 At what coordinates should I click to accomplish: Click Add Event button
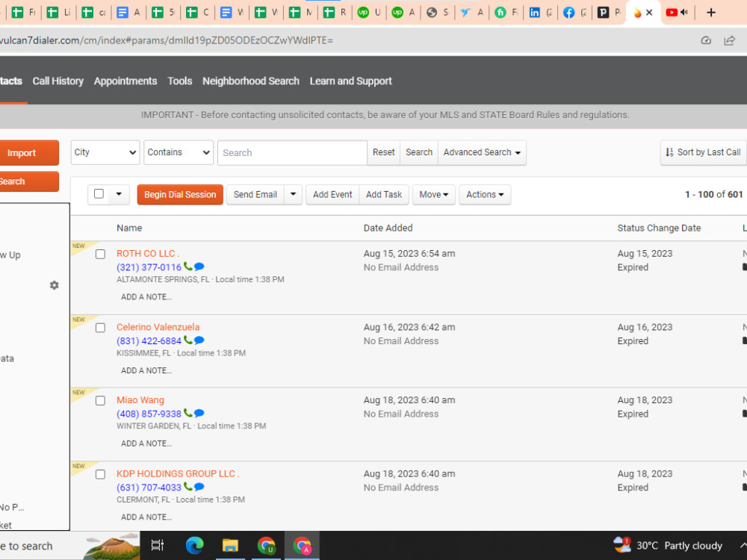[332, 195]
